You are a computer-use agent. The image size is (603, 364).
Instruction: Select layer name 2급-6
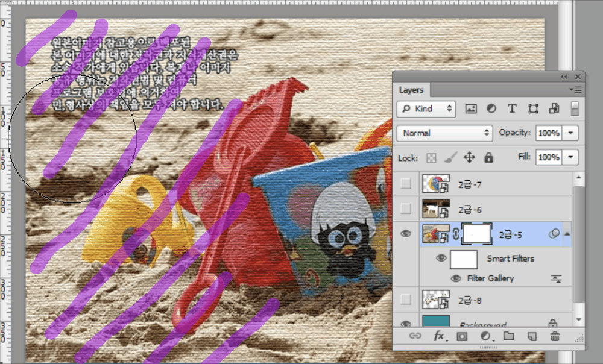click(x=470, y=210)
